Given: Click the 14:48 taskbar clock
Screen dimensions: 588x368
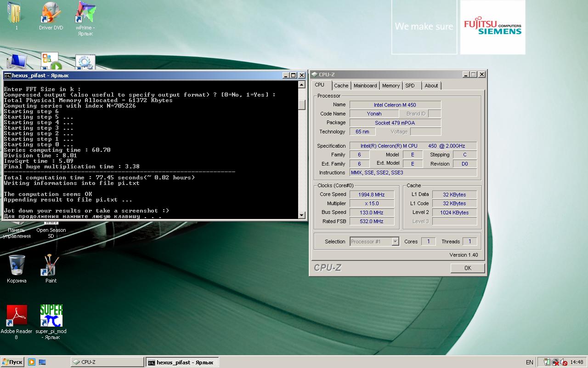Looking at the screenshot, I should pyautogui.click(x=577, y=362).
